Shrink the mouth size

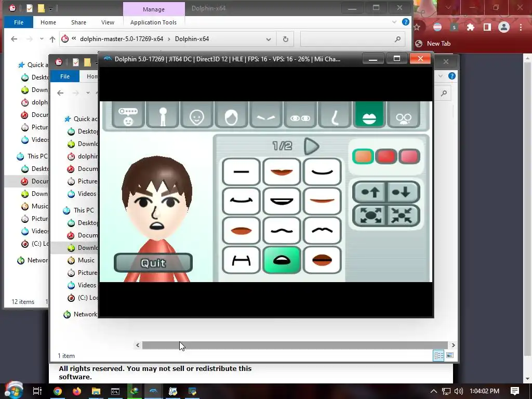point(403,215)
